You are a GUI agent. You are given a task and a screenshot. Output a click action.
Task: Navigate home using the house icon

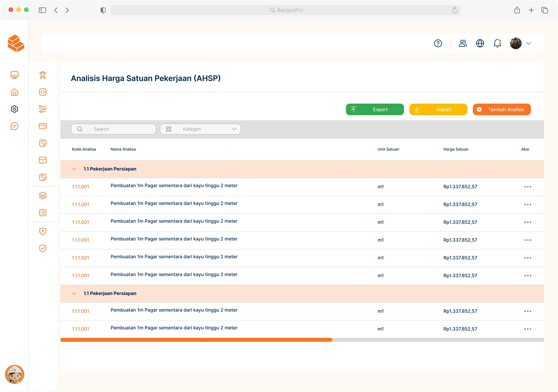[x=15, y=92]
